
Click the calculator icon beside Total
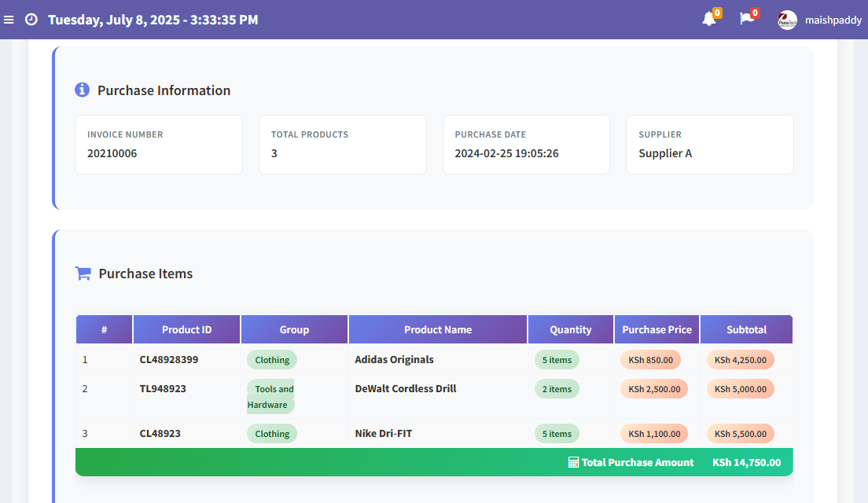(x=573, y=462)
